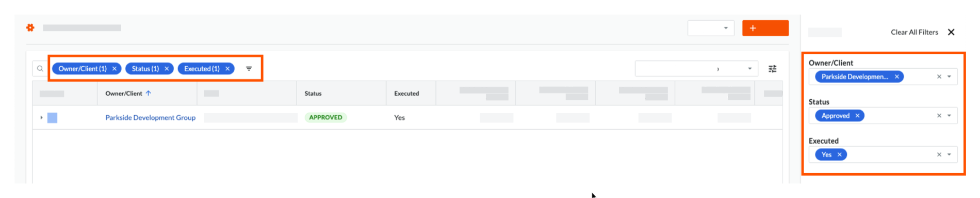The image size is (980, 198).
Task: Clear the Status filter field with X
Action: pos(939,116)
